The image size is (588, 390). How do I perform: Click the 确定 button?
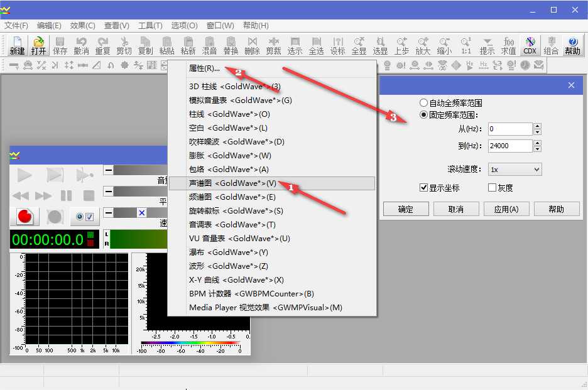coord(406,209)
